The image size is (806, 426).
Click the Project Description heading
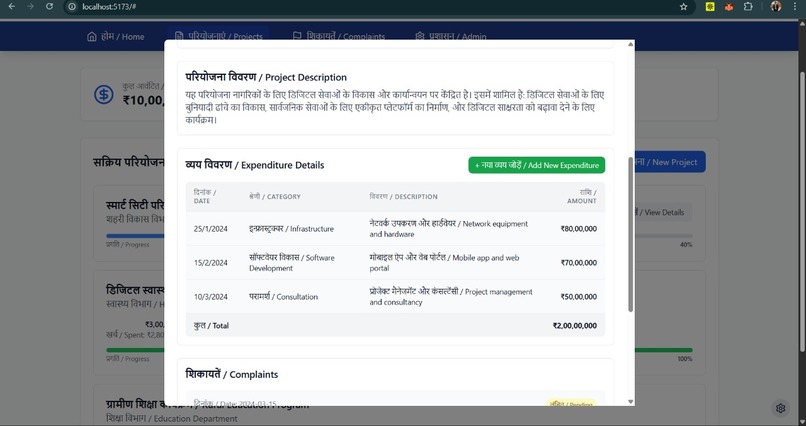(x=266, y=77)
